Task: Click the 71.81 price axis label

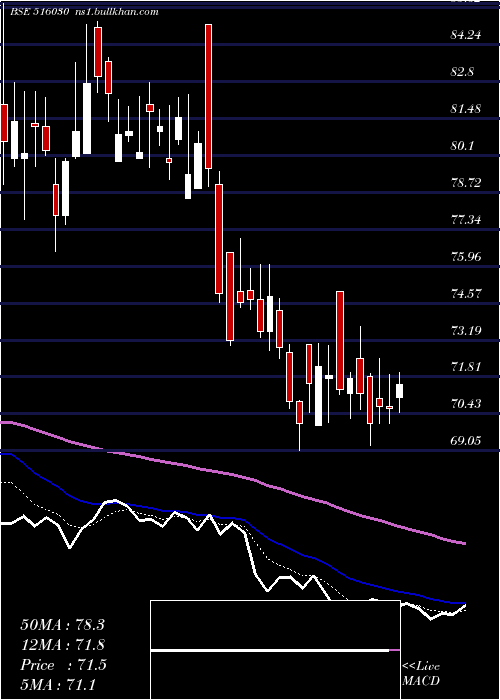Action: [466, 367]
